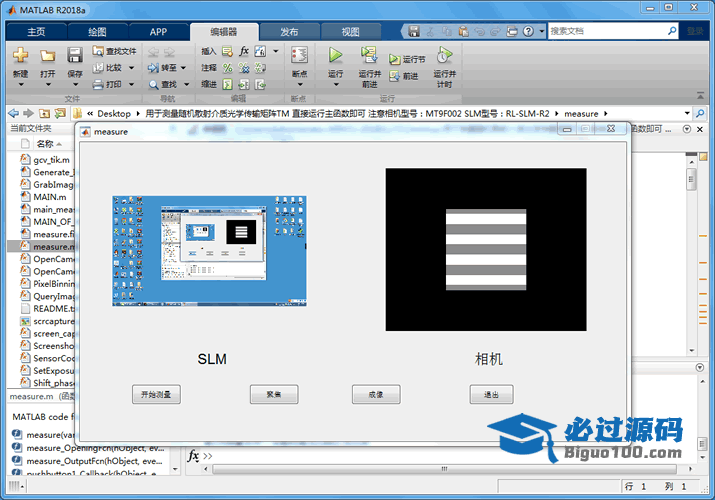Switch to 视图 tab

[350, 32]
